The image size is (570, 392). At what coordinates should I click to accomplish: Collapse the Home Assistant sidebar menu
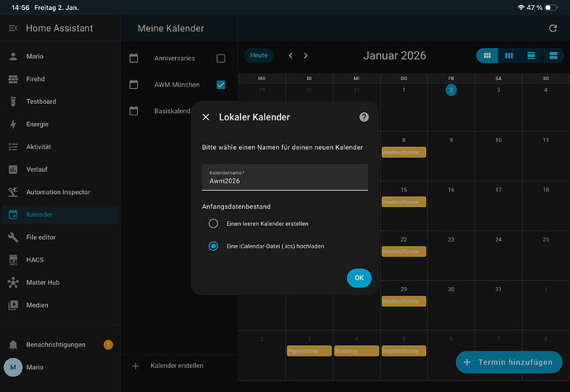pyautogui.click(x=12, y=28)
